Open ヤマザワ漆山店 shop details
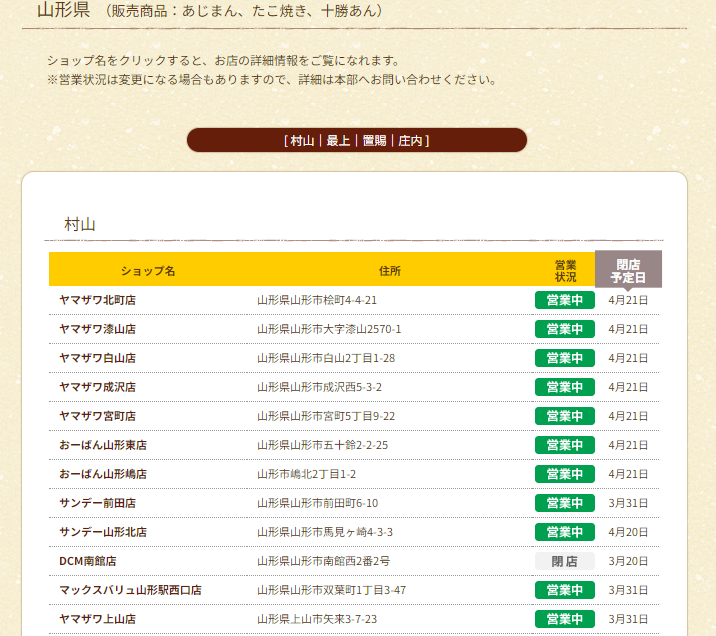The image size is (716, 636). pos(97,329)
